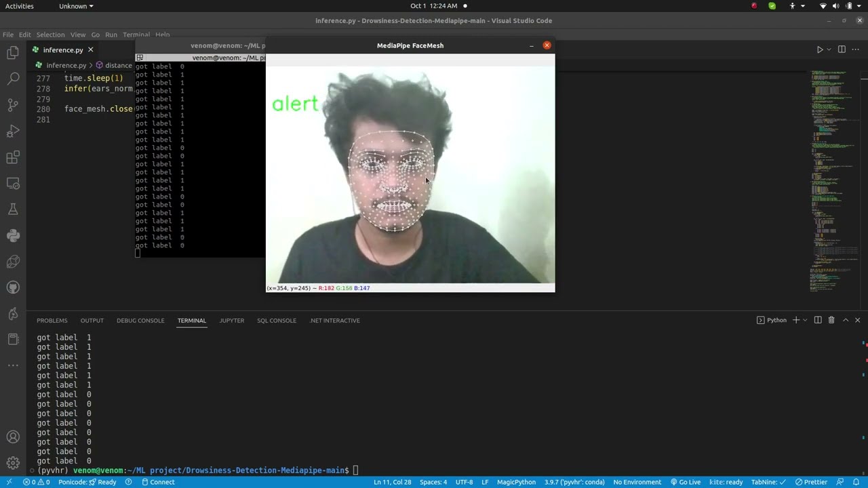The image size is (868, 488).
Task: Change indentation via Spaces: 4
Action: click(x=433, y=482)
